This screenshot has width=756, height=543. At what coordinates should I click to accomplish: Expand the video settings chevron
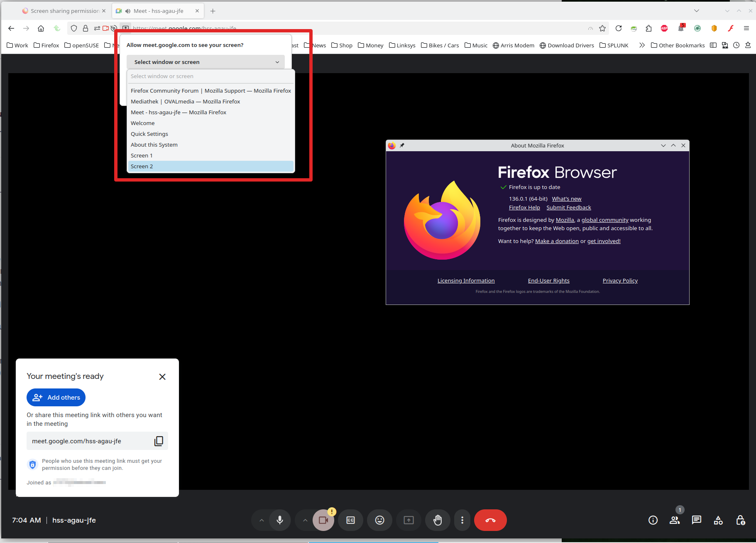(x=305, y=520)
